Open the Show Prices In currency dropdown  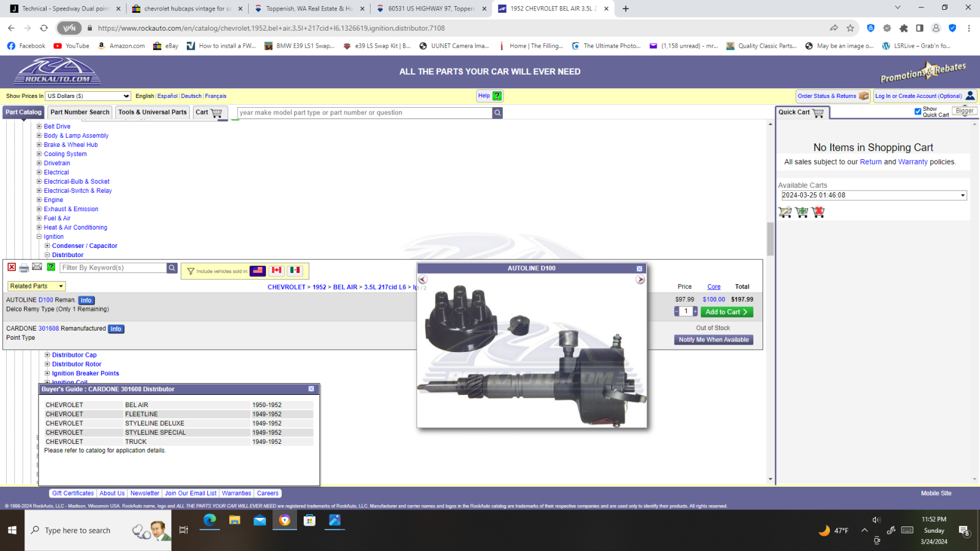[x=89, y=96]
